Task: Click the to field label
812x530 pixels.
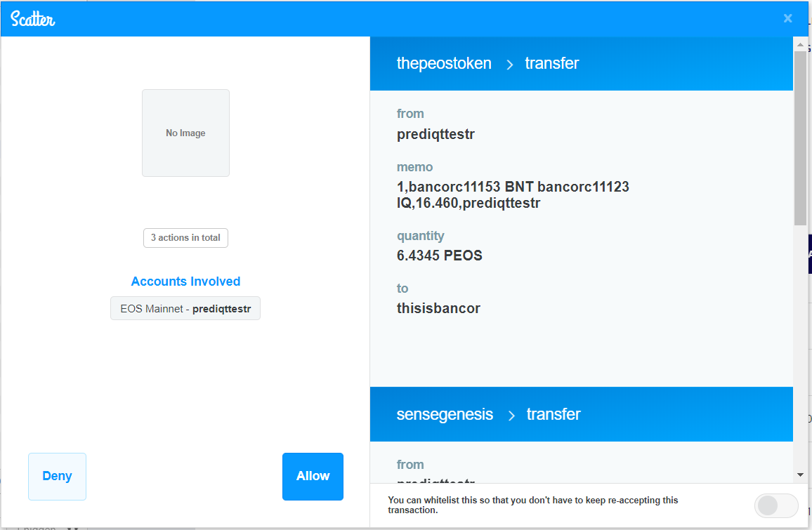Action: click(x=402, y=289)
